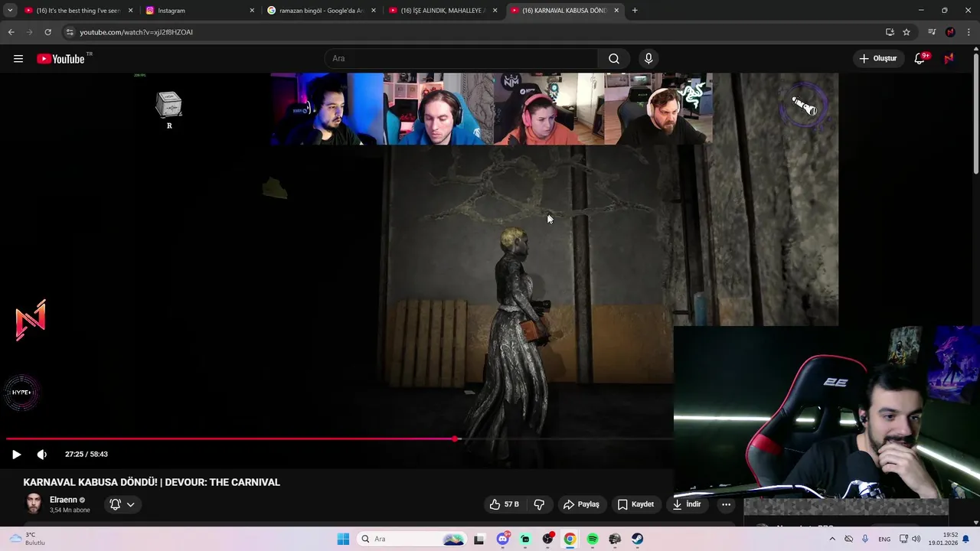Click the tray microphone icon
The width and height of the screenshot is (980, 551).
[865, 539]
